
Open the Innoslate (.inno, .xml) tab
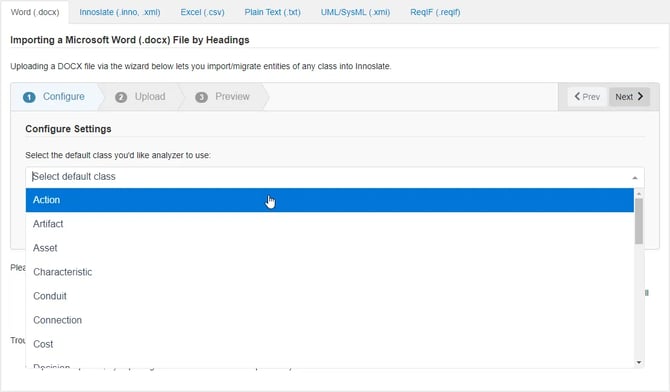tap(120, 12)
